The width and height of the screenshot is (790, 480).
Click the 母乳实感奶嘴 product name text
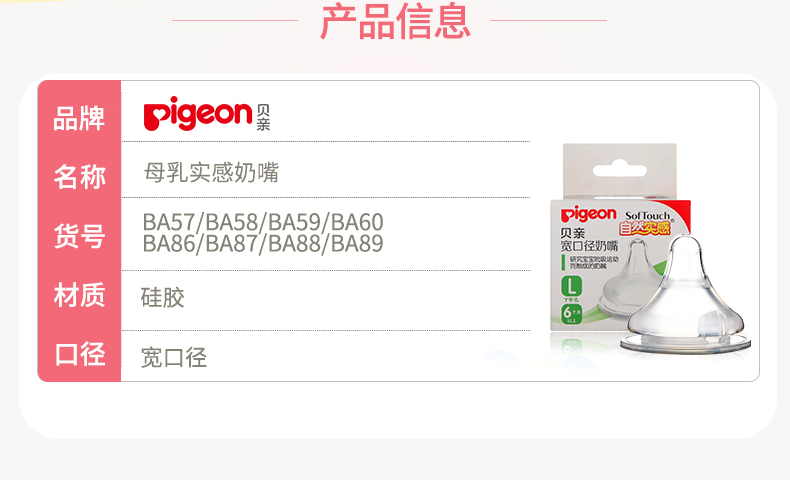click(211, 173)
